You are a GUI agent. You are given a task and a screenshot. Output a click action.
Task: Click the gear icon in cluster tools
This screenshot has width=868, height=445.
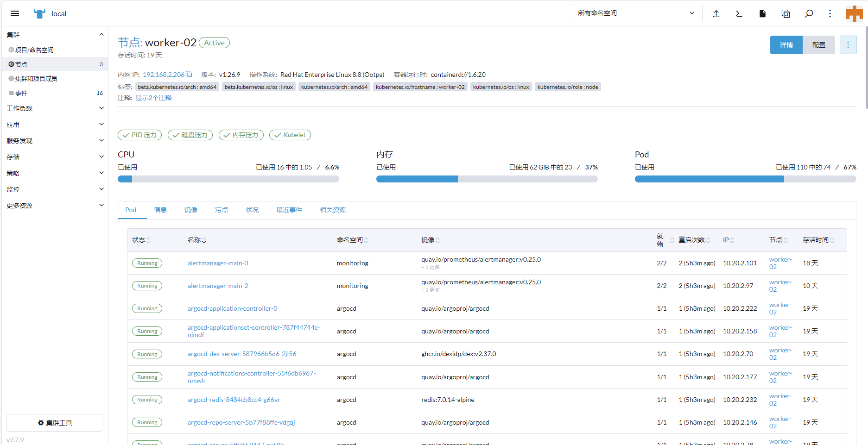click(41, 423)
